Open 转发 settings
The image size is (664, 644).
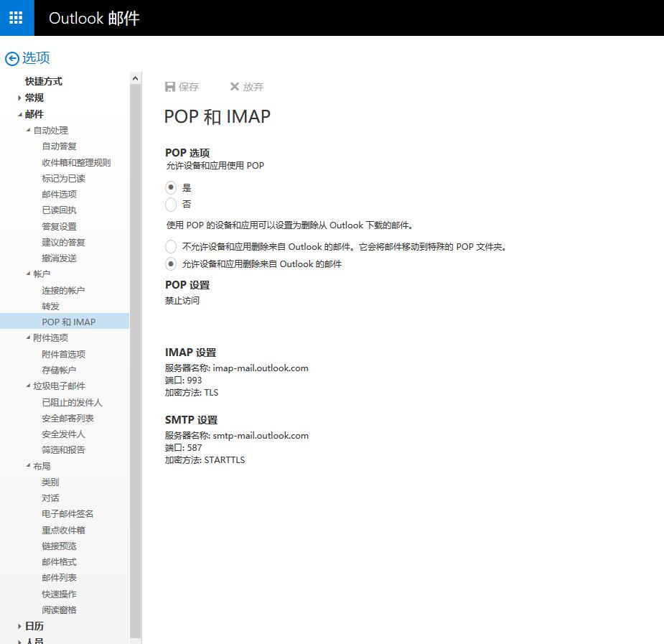click(50, 306)
